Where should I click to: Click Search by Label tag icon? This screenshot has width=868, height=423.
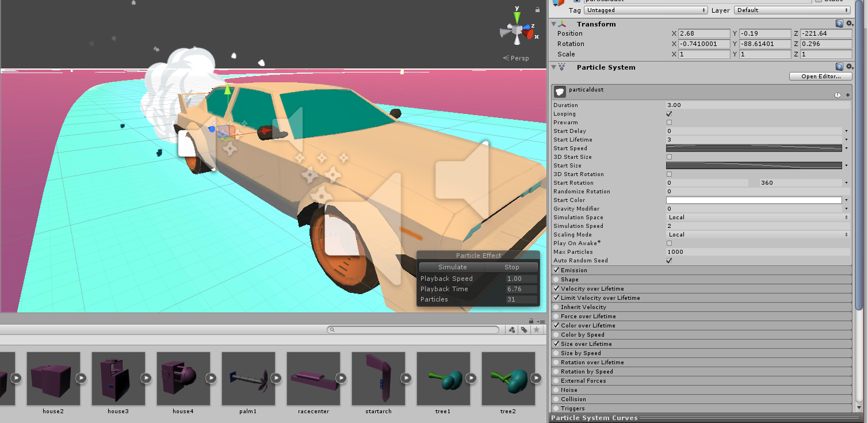tap(524, 330)
